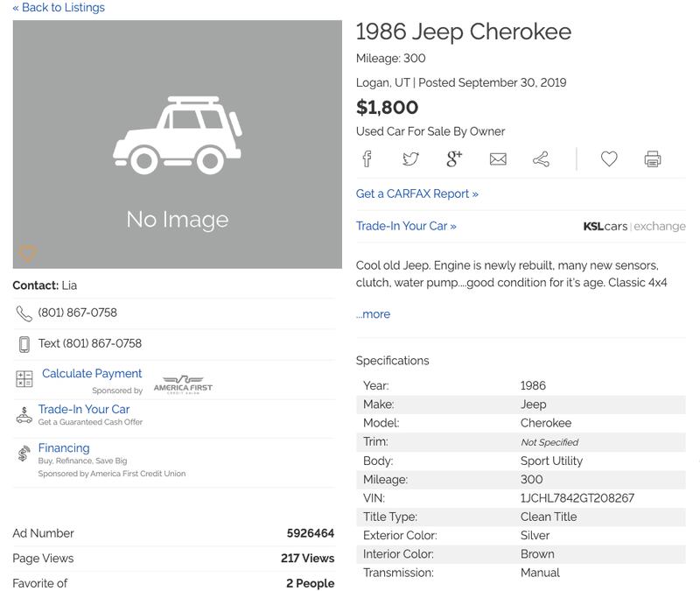
Task: Open Trade-In Your Car » link
Action: [x=406, y=226]
